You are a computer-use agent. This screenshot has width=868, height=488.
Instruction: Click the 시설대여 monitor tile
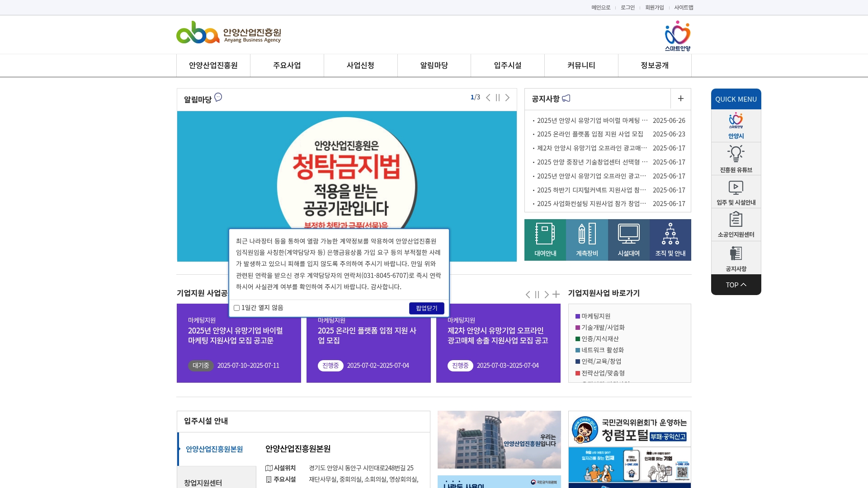coord(629,240)
